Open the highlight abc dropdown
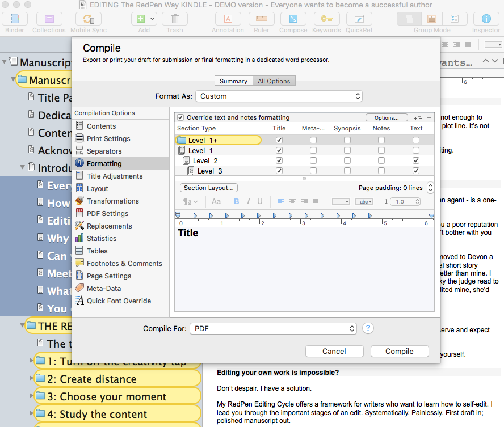This screenshot has height=427, width=504. coord(364,202)
